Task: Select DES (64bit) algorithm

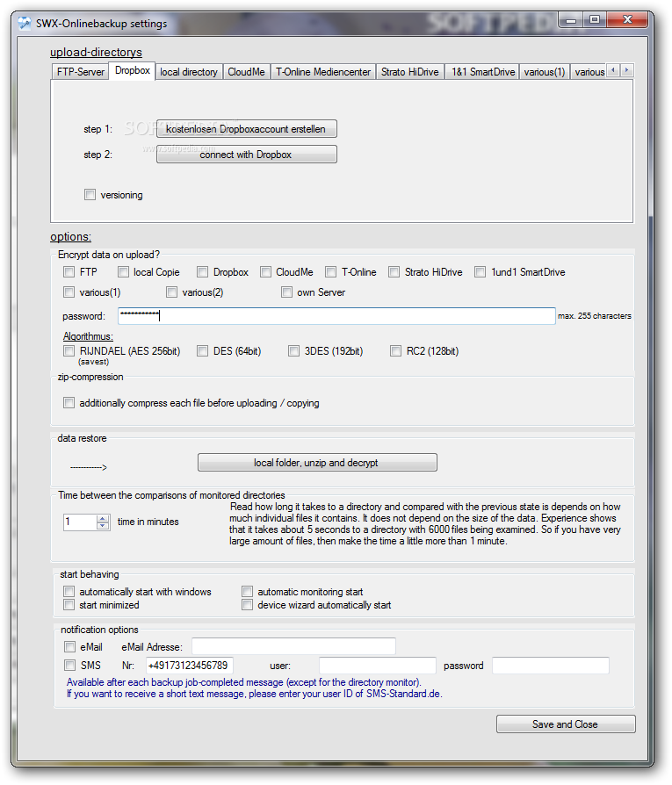Action: point(202,351)
